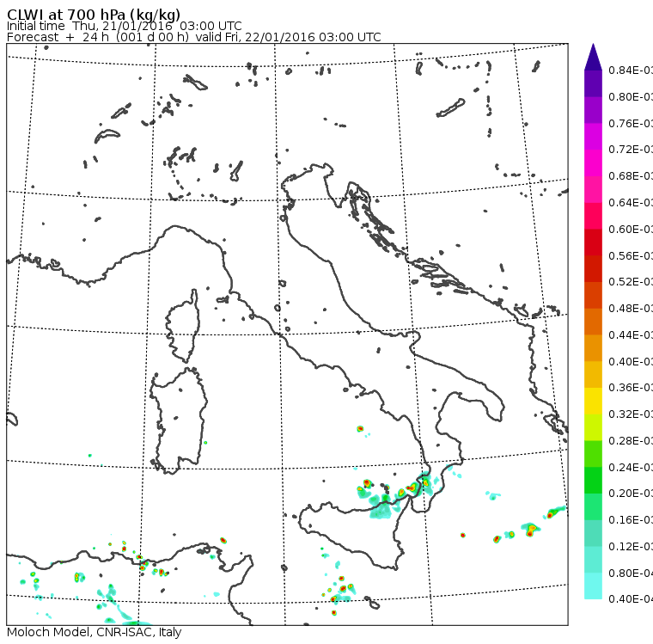Pick the bright yellow swatch above 0.32E-03
The image size is (653, 644).
[x=593, y=401]
